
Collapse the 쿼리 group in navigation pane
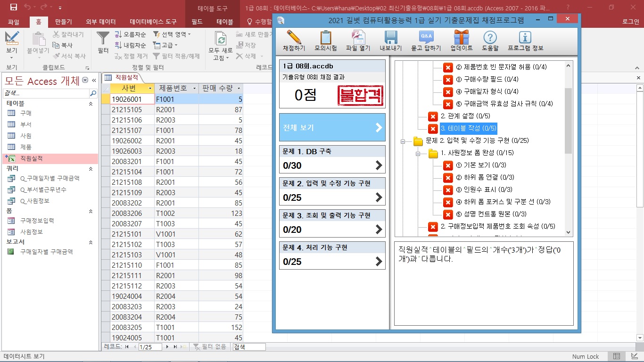91,168
